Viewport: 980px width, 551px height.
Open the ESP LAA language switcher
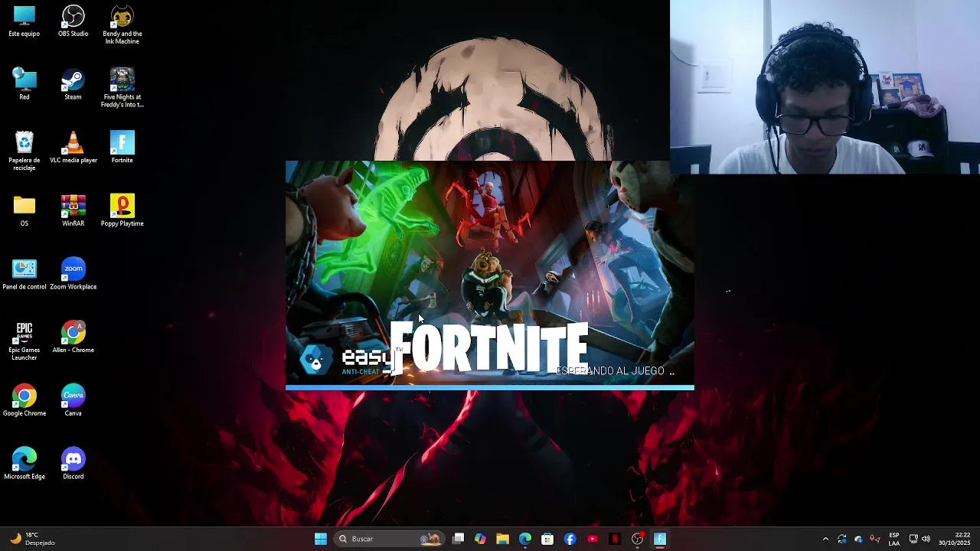(894, 539)
